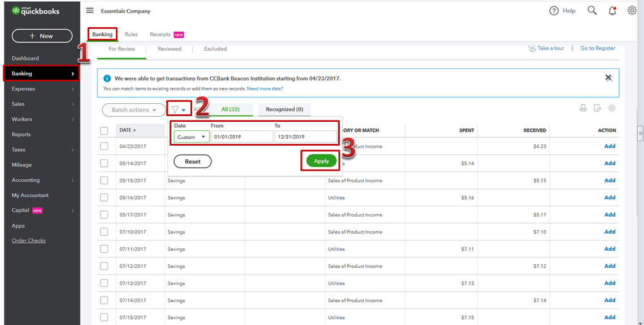This screenshot has height=325, width=644.
Task: Dismiss the info banner with X
Action: click(609, 77)
